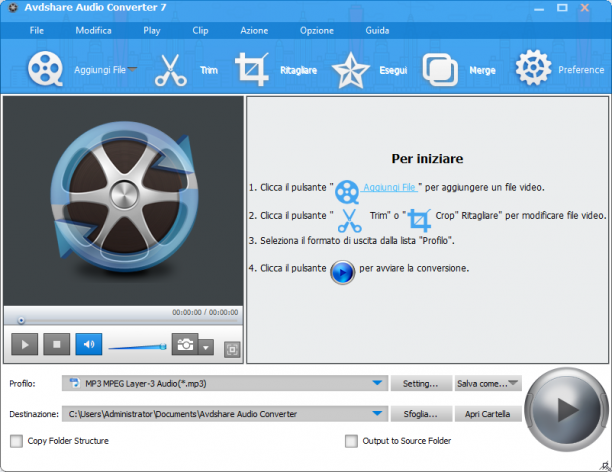Viewport: 612px width, 472px height.
Task: Toggle fullscreen preview icon
Action: point(232,349)
